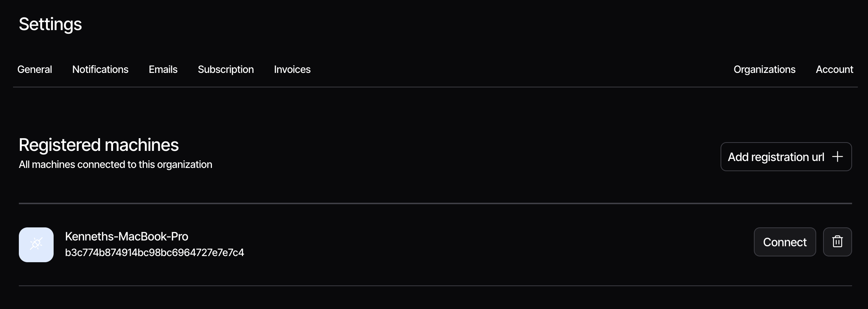
Task: Delete the Kenneths-MacBook-Pro machine via trash icon
Action: pyautogui.click(x=837, y=242)
